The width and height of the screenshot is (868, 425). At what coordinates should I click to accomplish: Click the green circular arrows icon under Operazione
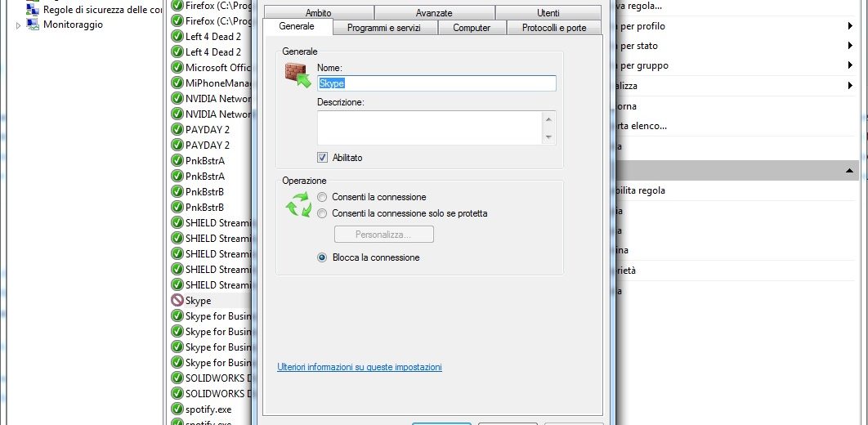coord(298,204)
